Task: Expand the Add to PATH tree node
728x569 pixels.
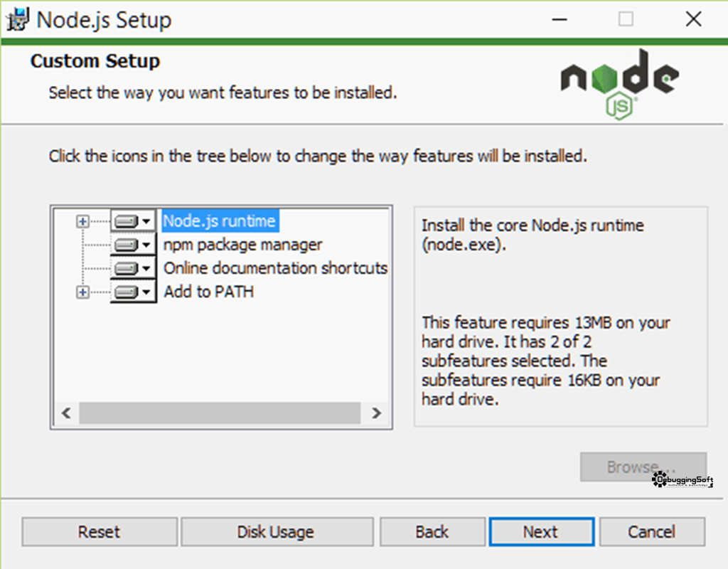Action: tap(82, 292)
